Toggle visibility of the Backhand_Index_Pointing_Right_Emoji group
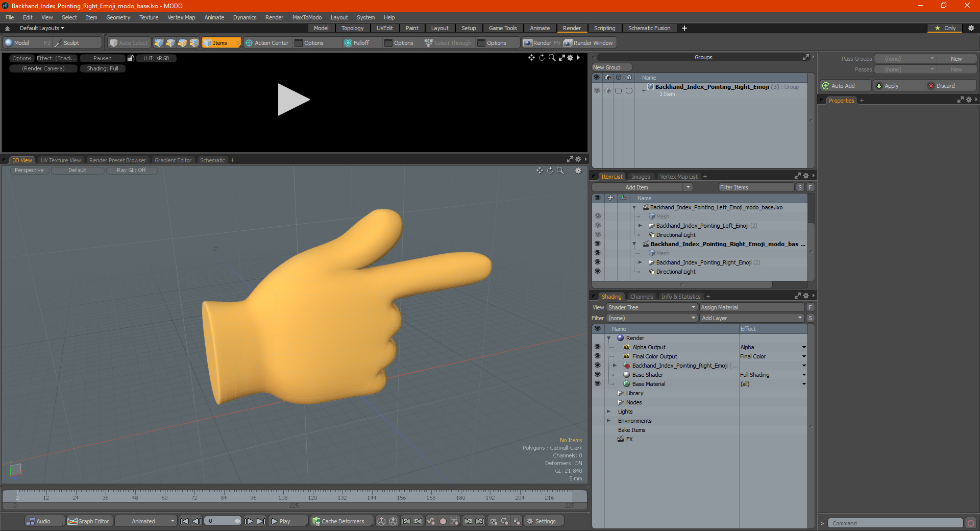Image resolution: width=980 pixels, height=531 pixels. pyautogui.click(x=597, y=90)
